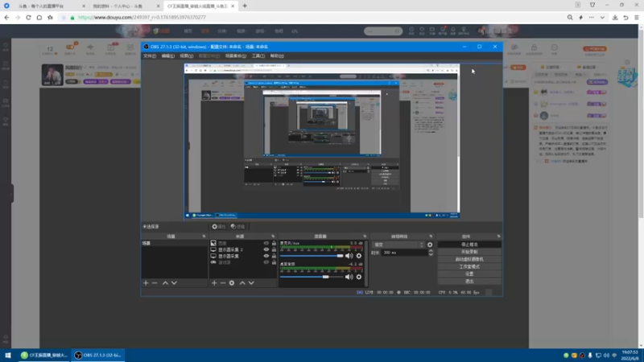This screenshot has height=362, width=644.
Task: Remove the selected source with the Sources minus icon
Action: click(x=223, y=283)
